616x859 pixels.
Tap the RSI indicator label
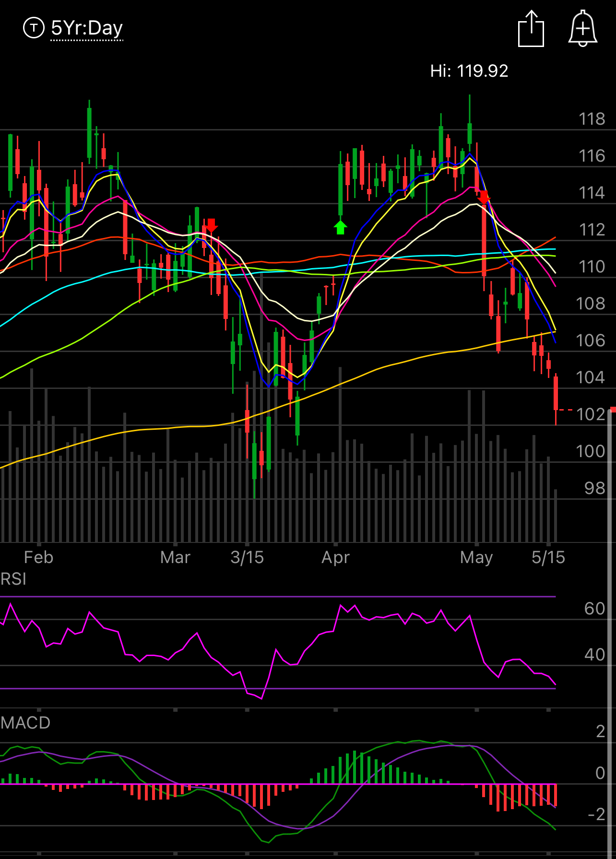[x=13, y=579]
